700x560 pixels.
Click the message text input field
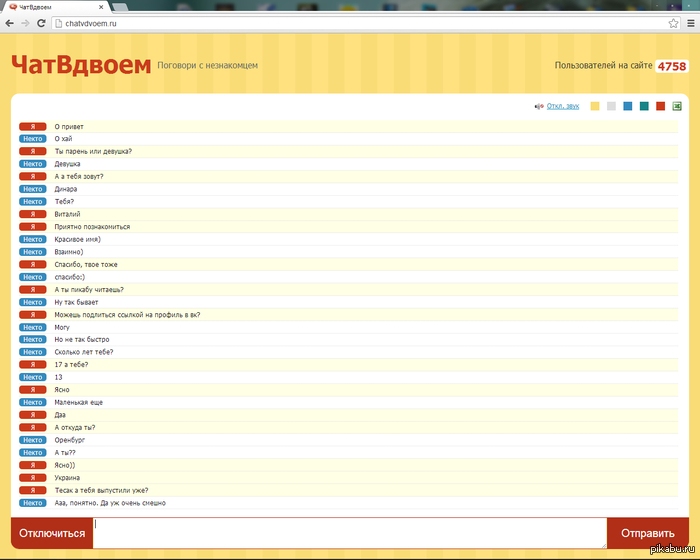pyautogui.click(x=350, y=533)
